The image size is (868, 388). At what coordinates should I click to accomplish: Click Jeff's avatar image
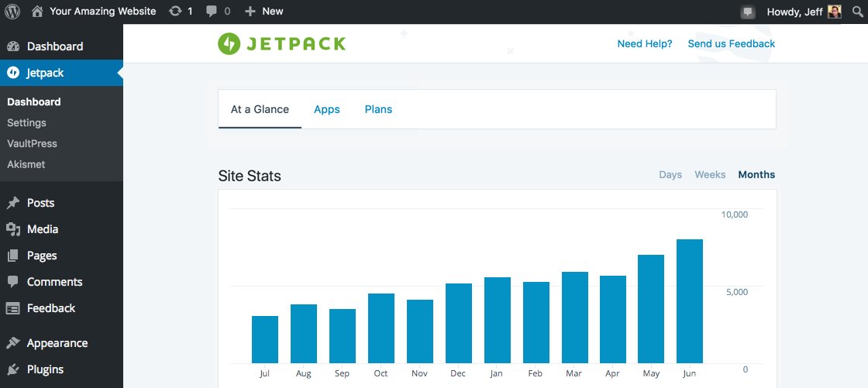[x=834, y=12]
